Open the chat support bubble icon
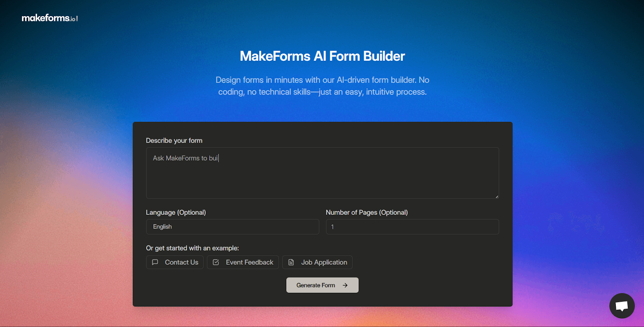644x327 pixels. pyautogui.click(x=622, y=306)
